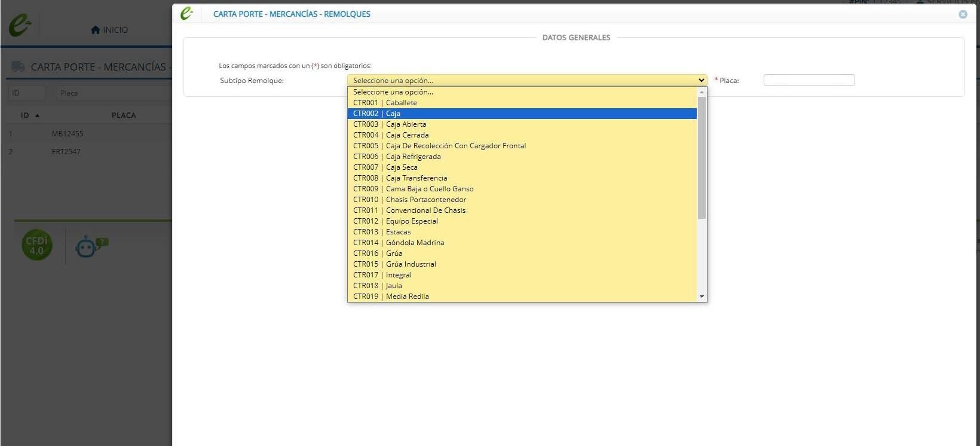Screen dimensions: 980x446
Task: Select CTR016 | Grúa from the list
Action: (522, 253)
